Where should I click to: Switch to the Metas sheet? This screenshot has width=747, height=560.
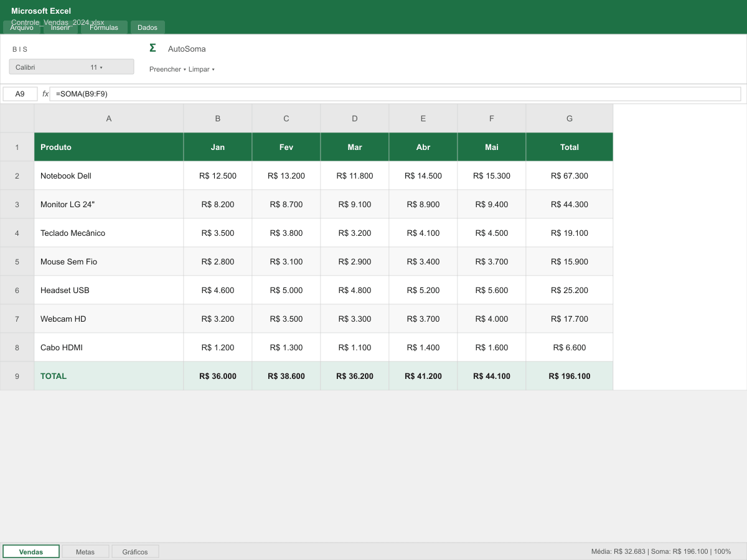coord(85,551)
